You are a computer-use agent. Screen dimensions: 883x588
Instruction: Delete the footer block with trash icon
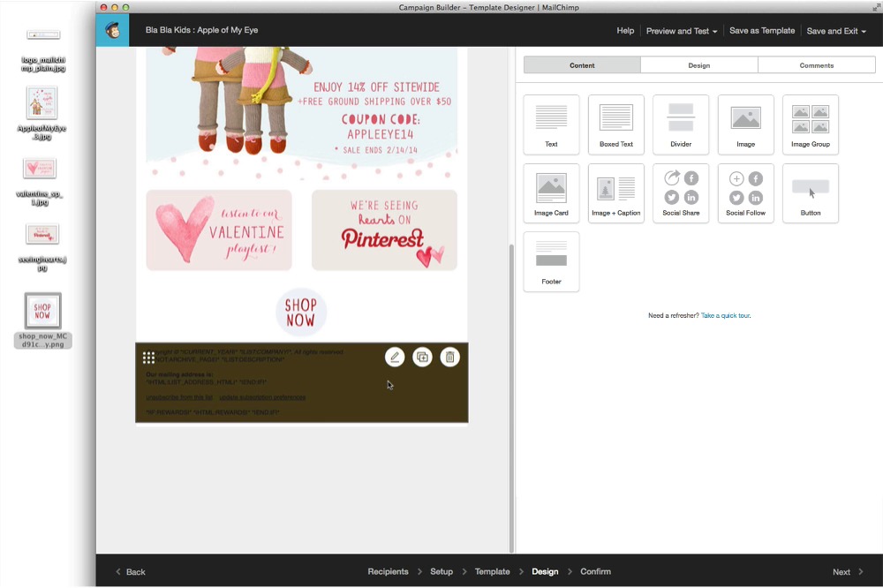[x=449, y=357]
